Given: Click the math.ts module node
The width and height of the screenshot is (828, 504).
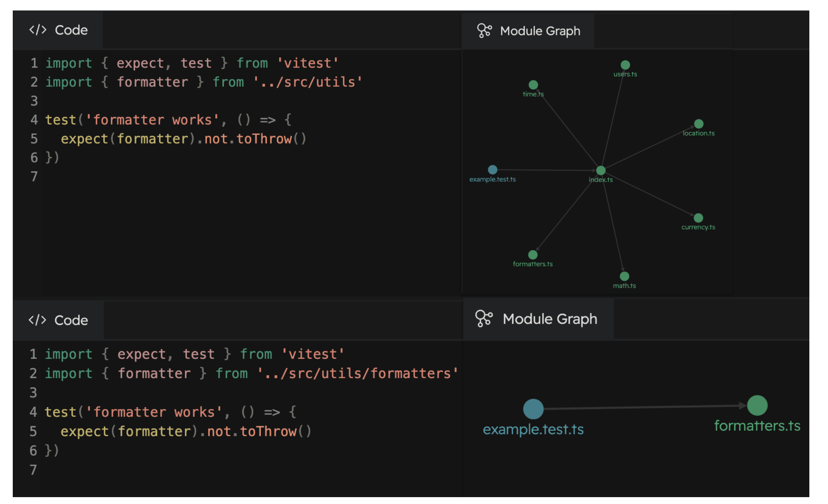Looking at the screenshot, I should (x=624, y=276).
